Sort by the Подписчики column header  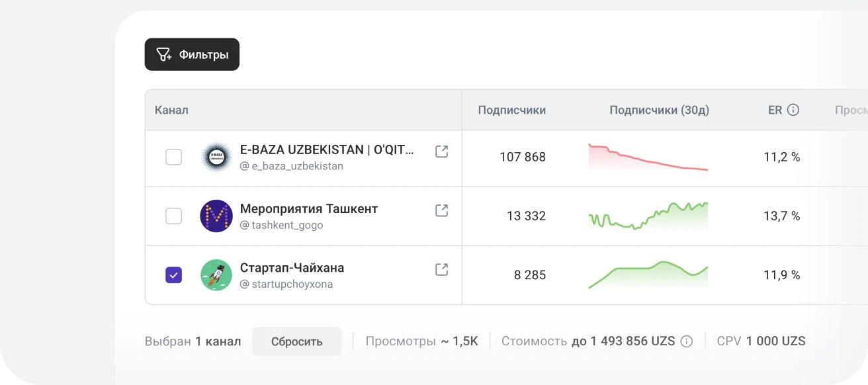pyautogui.click(x=512, y=110)
